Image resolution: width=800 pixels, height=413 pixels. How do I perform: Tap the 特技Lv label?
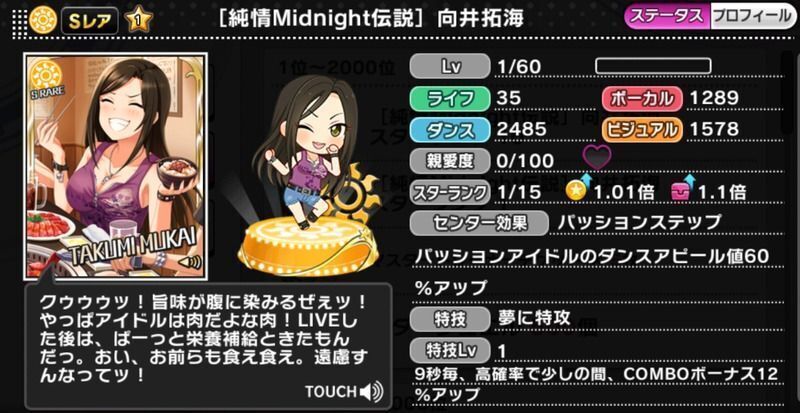point(450,350)
